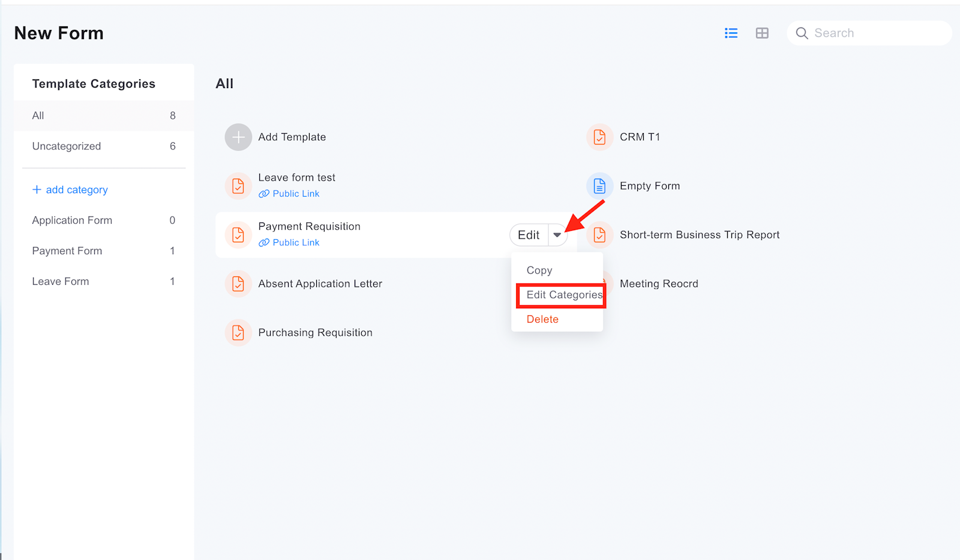Collapse the dropdown arrow next to Edit

point(557,235)
